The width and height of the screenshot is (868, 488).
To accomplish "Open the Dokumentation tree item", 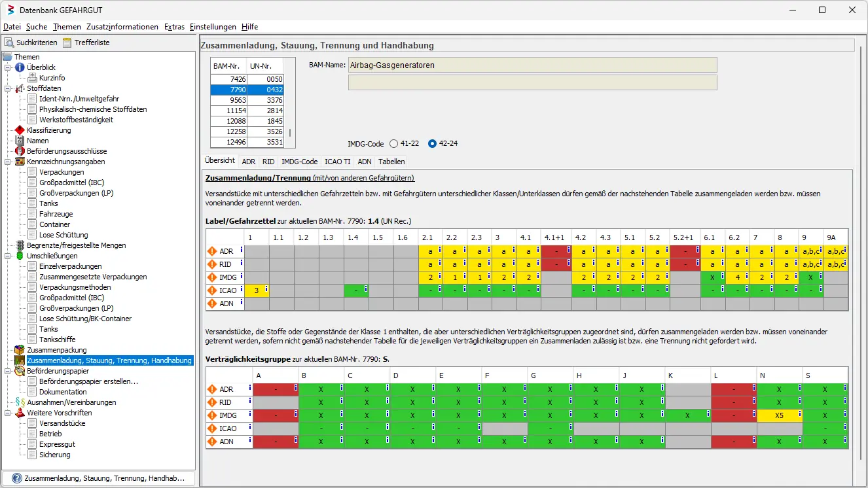I will coord(63,392).
